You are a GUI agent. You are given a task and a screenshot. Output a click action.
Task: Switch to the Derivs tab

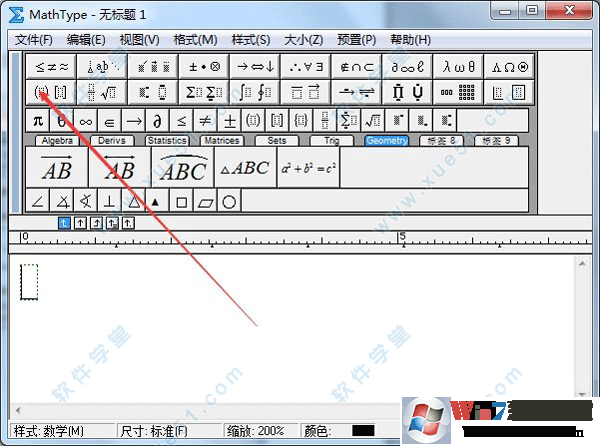click(x=112, y=141)
